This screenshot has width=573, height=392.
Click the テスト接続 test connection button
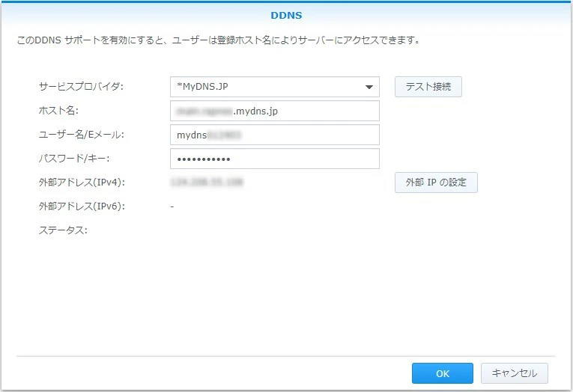[428, 87]
